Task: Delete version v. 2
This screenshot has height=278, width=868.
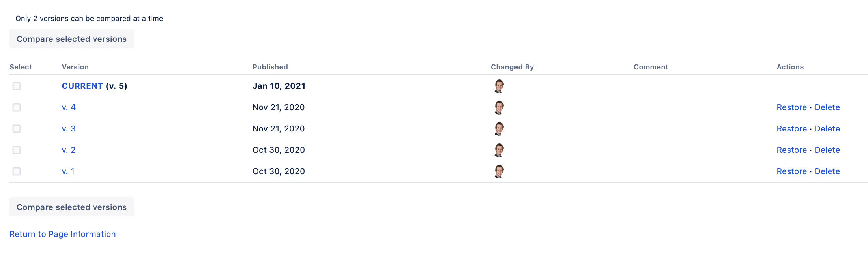Action: [827, 150]
